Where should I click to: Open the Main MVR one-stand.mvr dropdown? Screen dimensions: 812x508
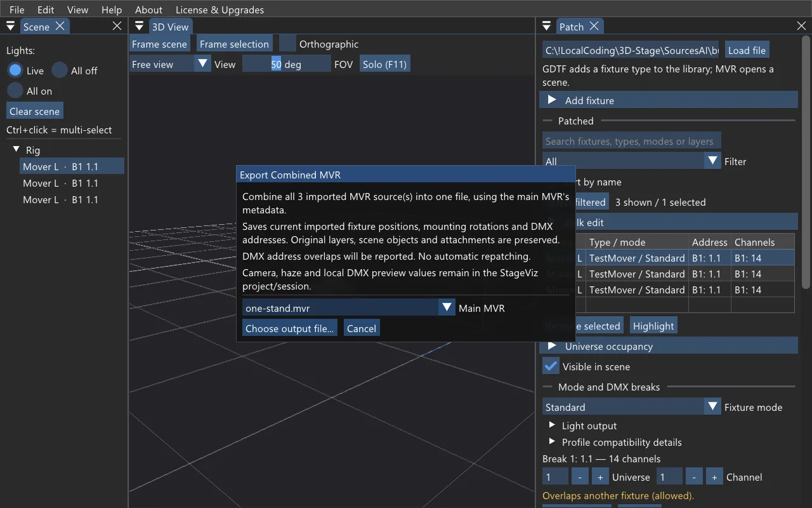pyautogui.click(x=348, y=308)
